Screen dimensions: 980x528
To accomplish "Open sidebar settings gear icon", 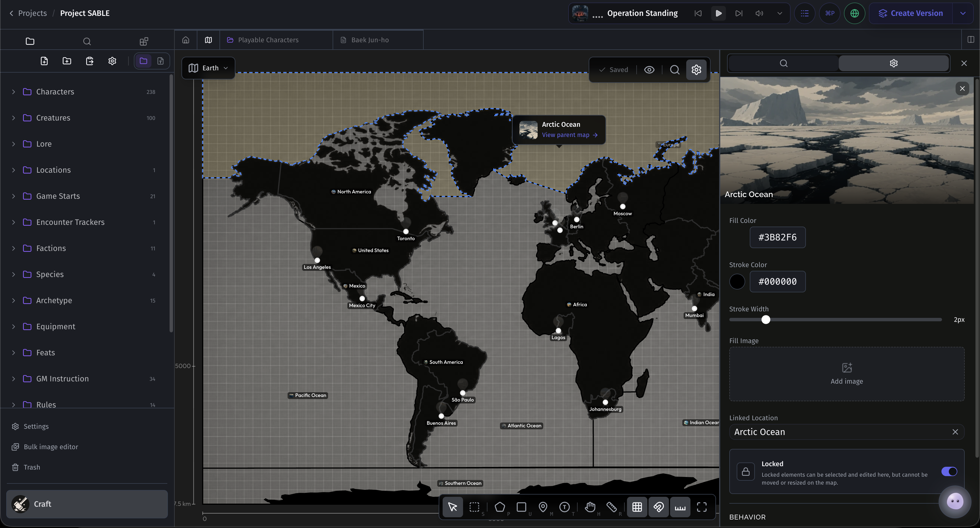I will pyautogui.click(x=112, y=61).
